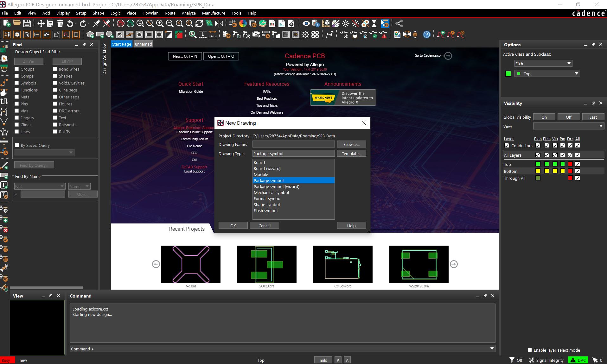607x364 pixels.
Task: Click the Open folder toolbar icon
Action: click(17, 23)
